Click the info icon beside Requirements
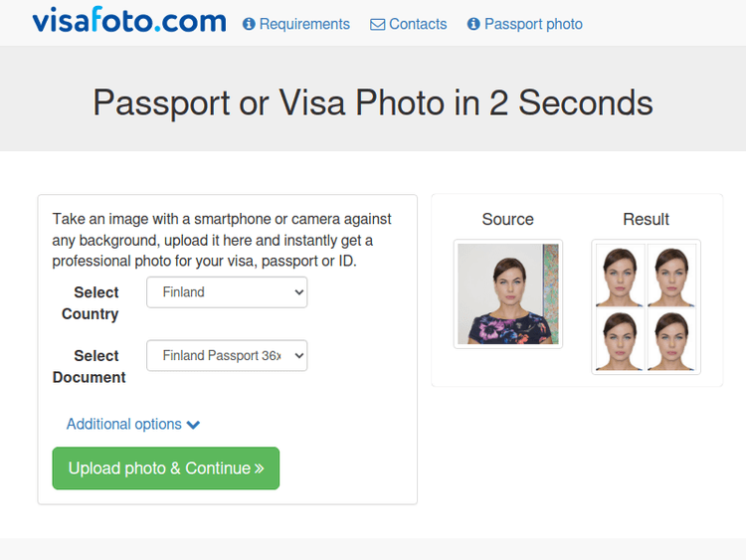Screen dimensions: 746x560 249,24
